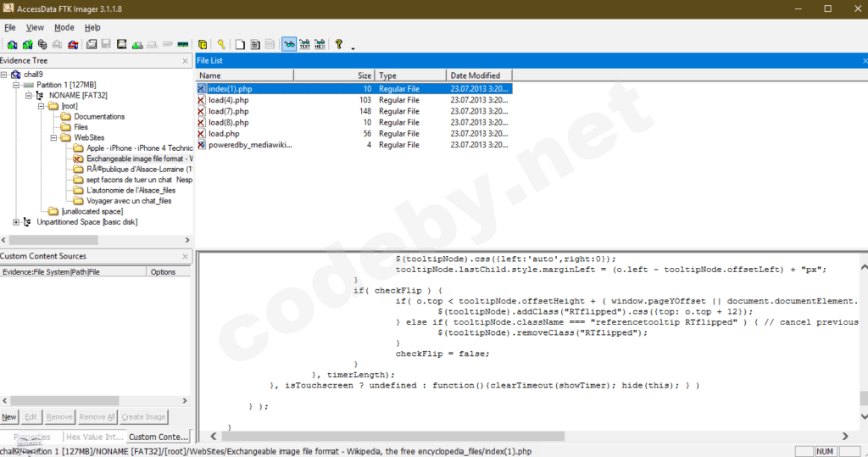The image size is (868, 457).
Task: Select load(7).php in the File List
Action: pyautogui.click(x=228, y=111)
